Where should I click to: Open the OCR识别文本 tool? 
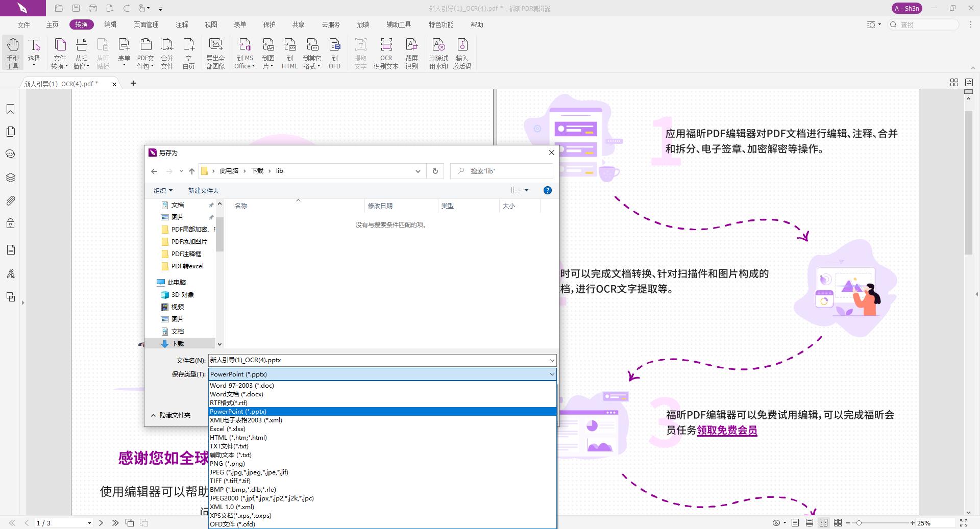pos(386,53)
